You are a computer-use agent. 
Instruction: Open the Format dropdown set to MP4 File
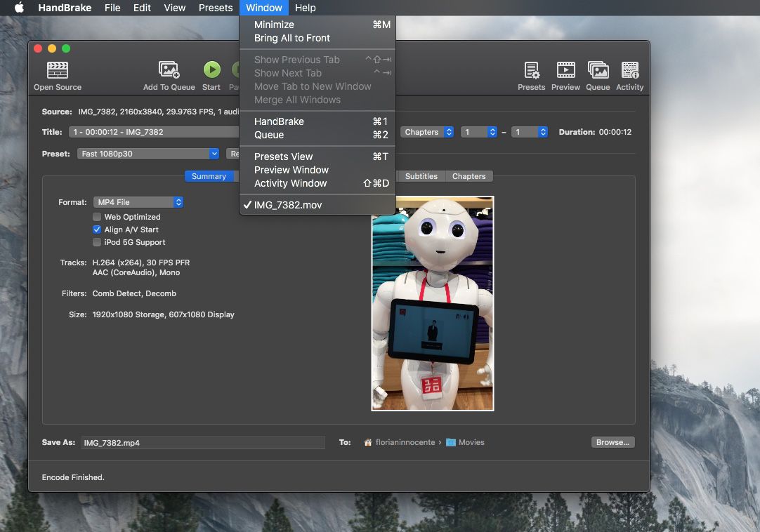point(138,202)
